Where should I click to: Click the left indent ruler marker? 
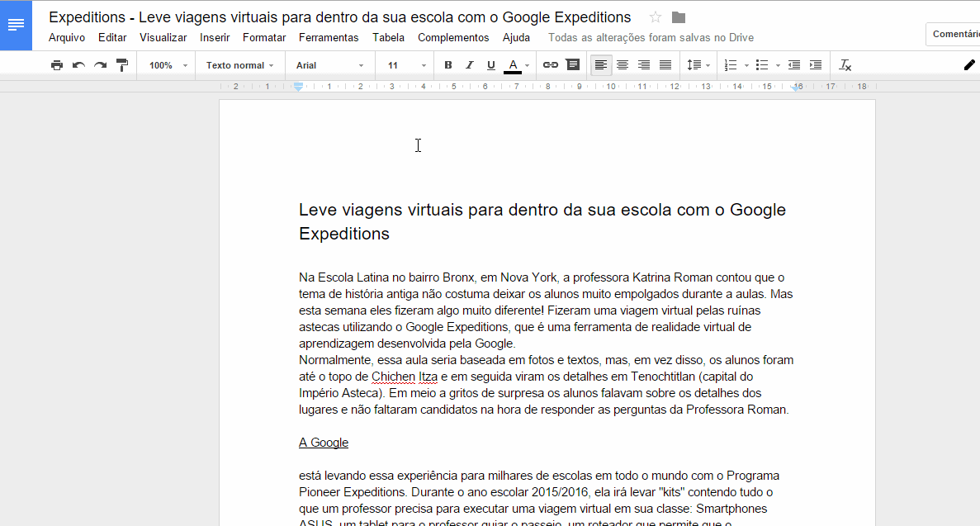coord(299,87)
